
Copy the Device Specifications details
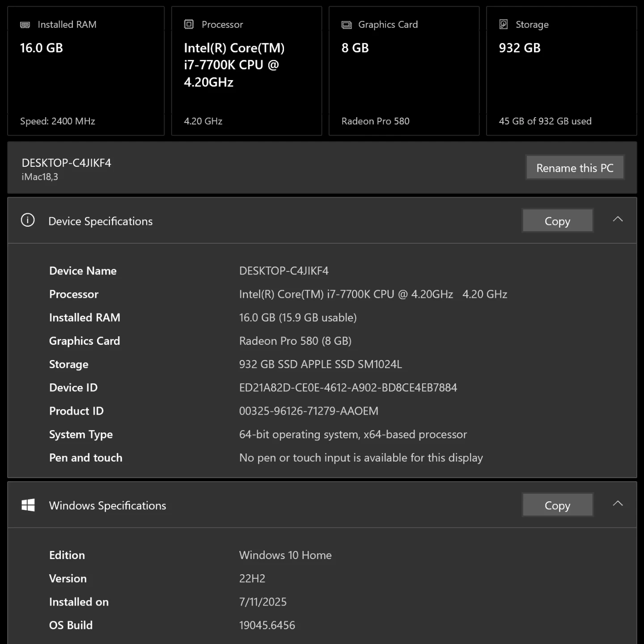557,221
